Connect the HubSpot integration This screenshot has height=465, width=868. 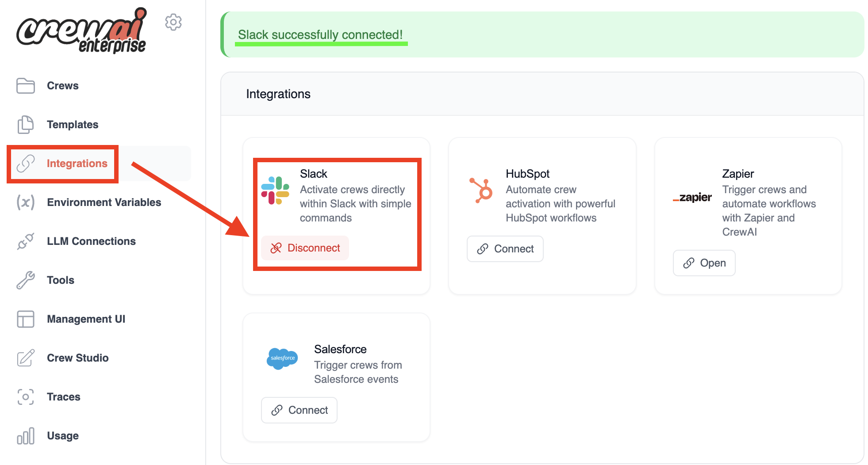coord(505,248)
